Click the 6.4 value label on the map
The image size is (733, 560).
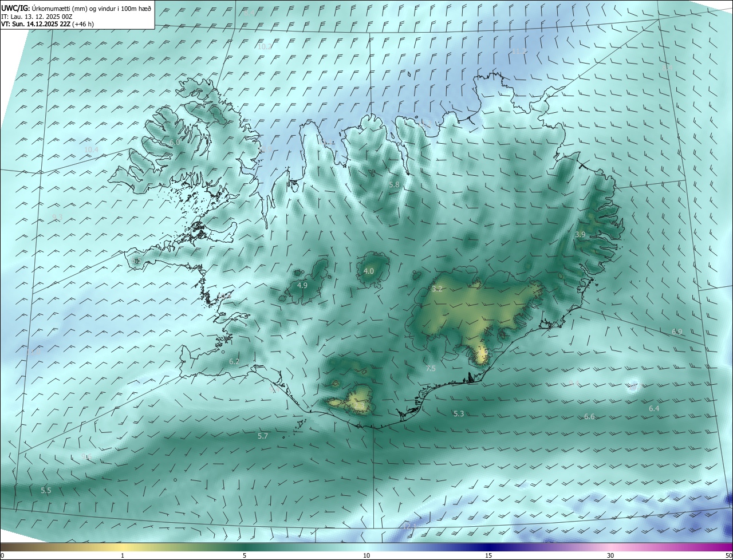tap(654, 409)
